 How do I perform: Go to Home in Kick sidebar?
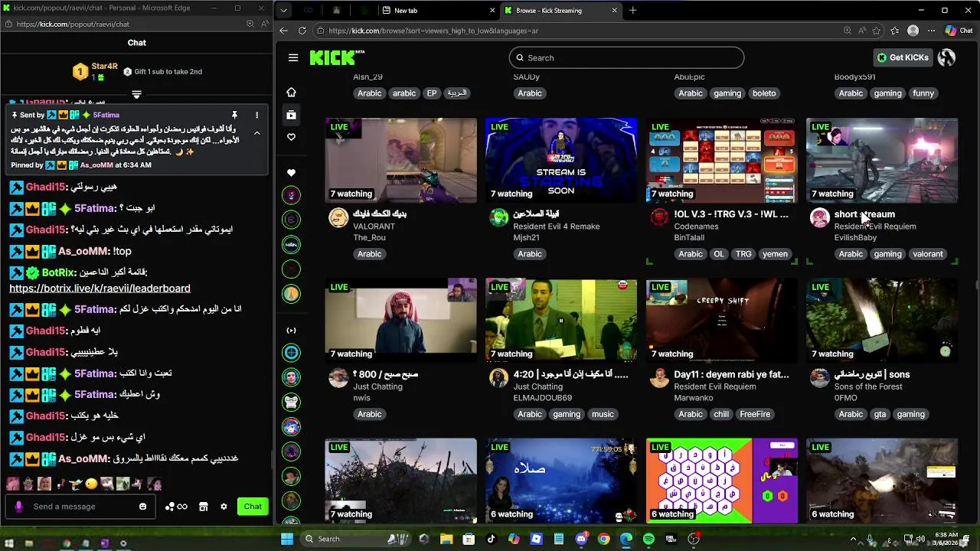(x=291, y=92)
